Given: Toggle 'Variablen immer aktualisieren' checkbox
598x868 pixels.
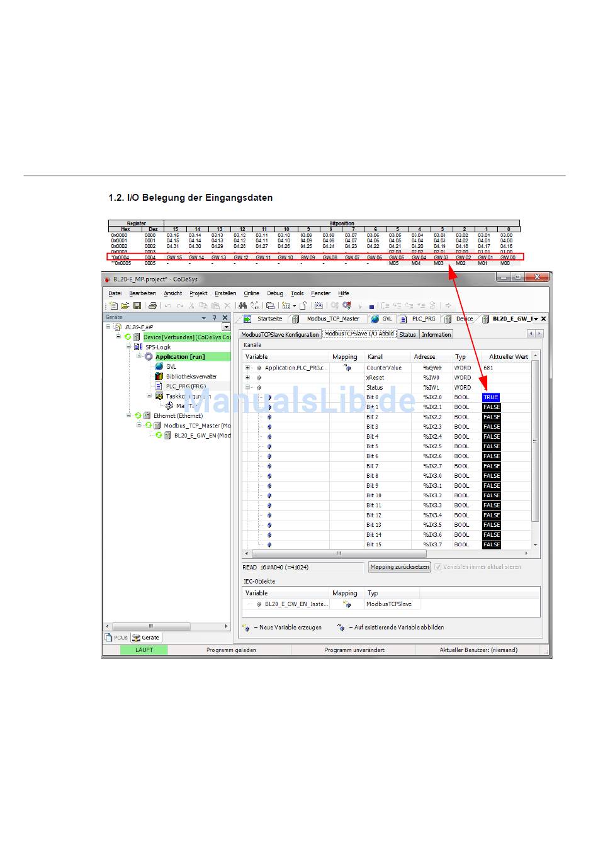Looking at the screenshot, I should [438, 567].
